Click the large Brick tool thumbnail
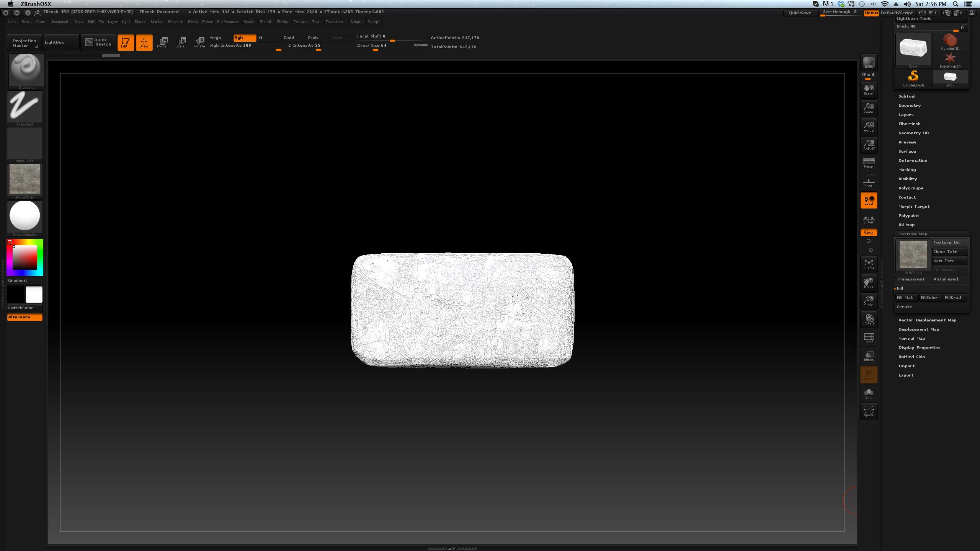The height and width of the screenshot is (551, 980). 913,51
